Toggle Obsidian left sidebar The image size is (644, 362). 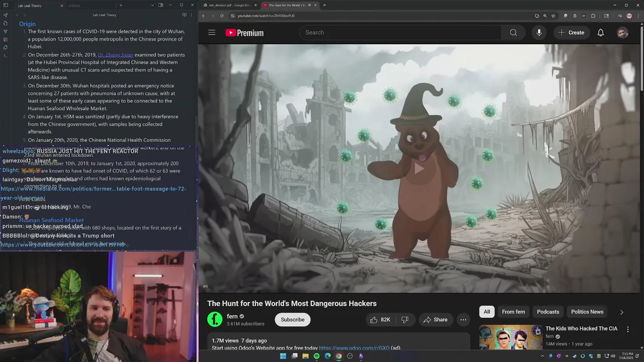coord(6,6)
